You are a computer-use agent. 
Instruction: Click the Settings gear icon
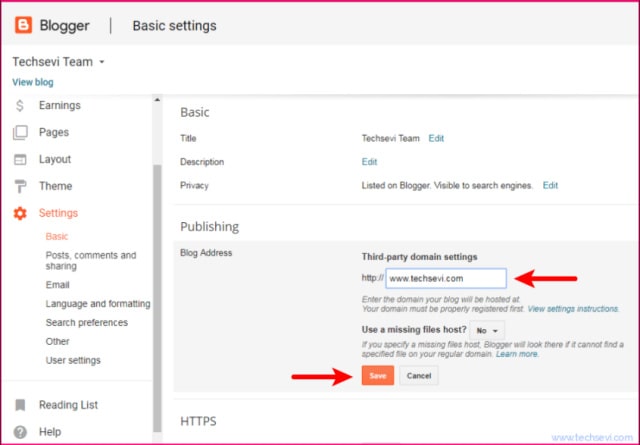tap(20, 213)
